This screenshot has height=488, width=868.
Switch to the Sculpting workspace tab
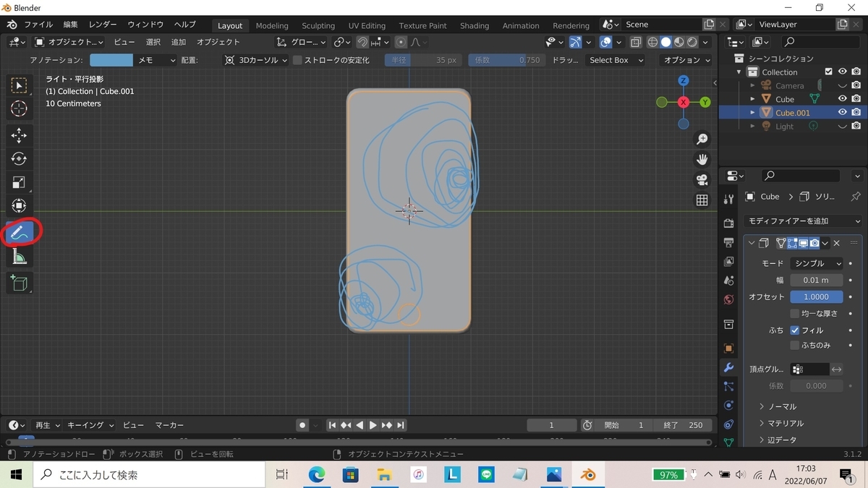pos(318,25)
